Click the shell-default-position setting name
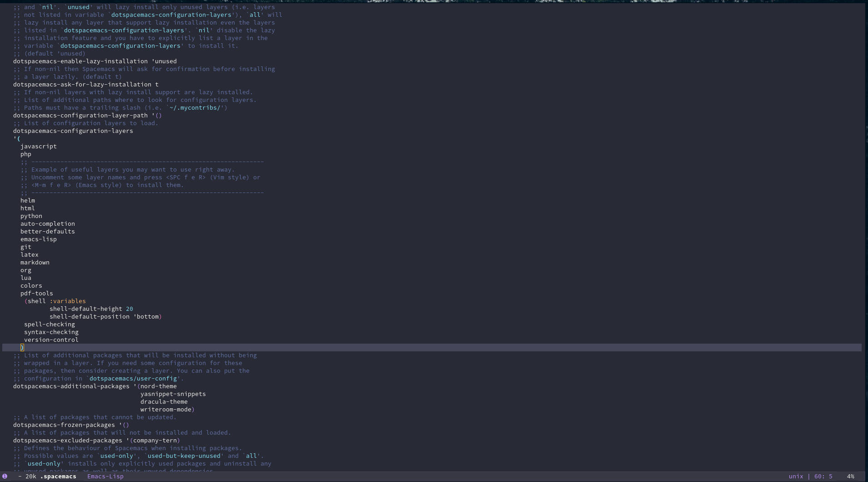 (90, 316)
